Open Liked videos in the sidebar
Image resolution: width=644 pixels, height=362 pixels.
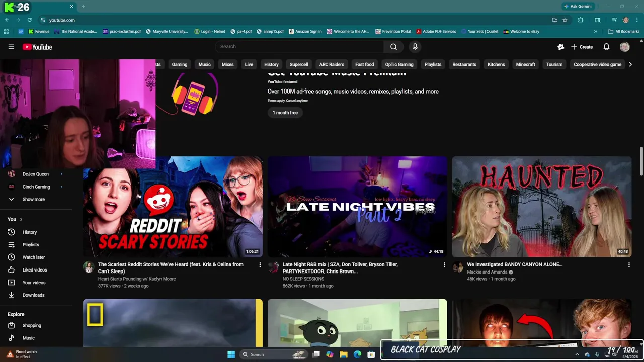35,270
